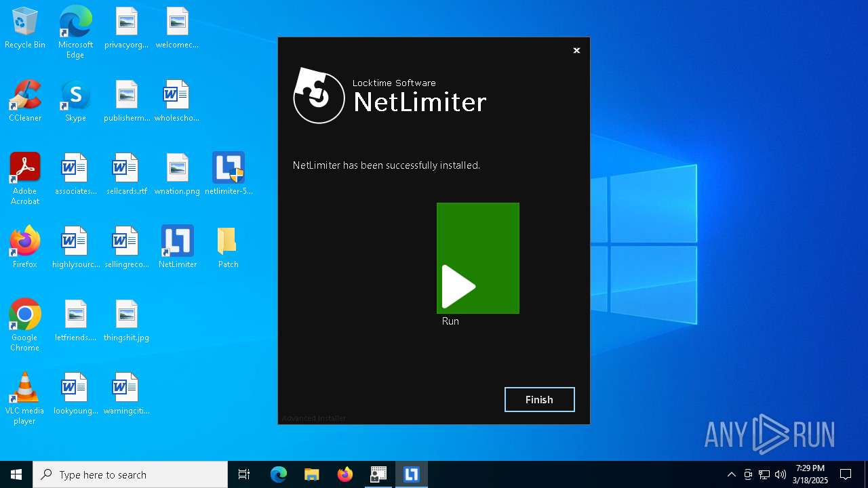This screenshot has height=488, width=868.
Task: Select the warningciti Word document
Action: (x=126, y=394)
